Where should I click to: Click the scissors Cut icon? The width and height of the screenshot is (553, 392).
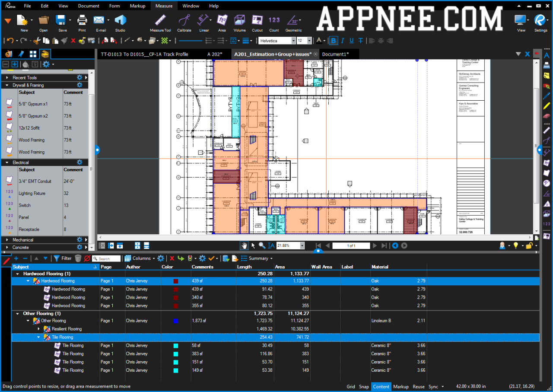[36, 41]
